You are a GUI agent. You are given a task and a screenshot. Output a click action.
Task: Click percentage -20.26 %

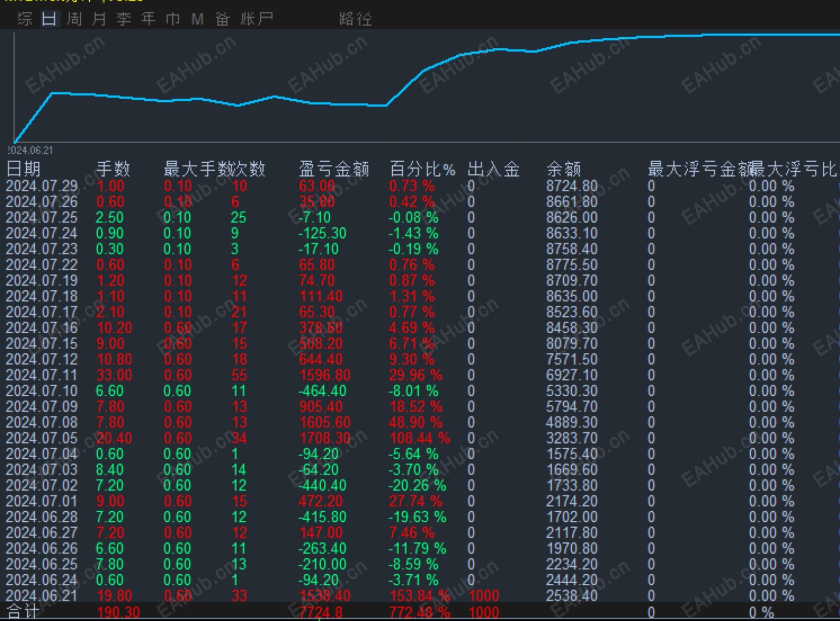point(417,485)
